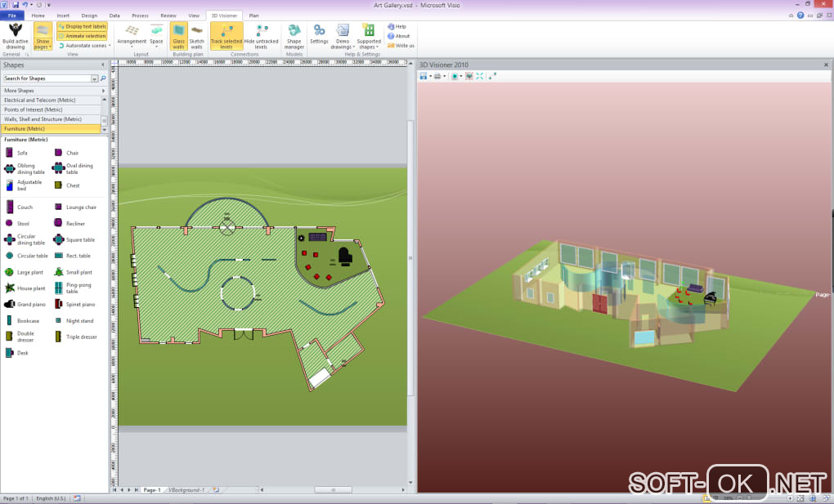
Task: Open the Shape manager
Action: click(294, 35)
